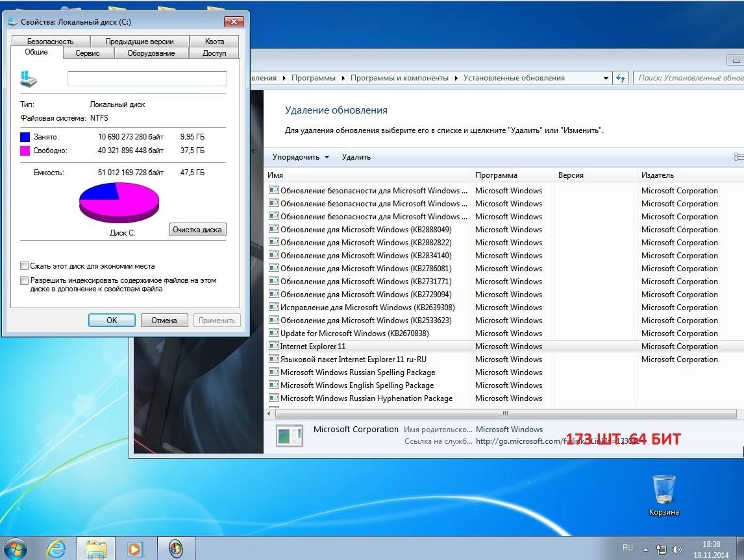The width and height of the screenshot is (744, 560).
Task: Click icon of Russian Spelling Package
Action: click(274, 372)
